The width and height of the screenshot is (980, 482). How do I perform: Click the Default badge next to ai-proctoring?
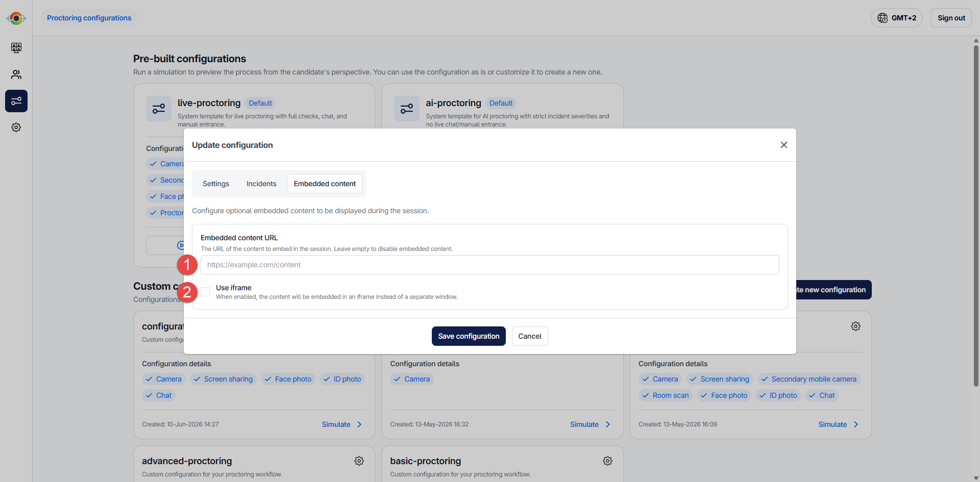[501, 103]
